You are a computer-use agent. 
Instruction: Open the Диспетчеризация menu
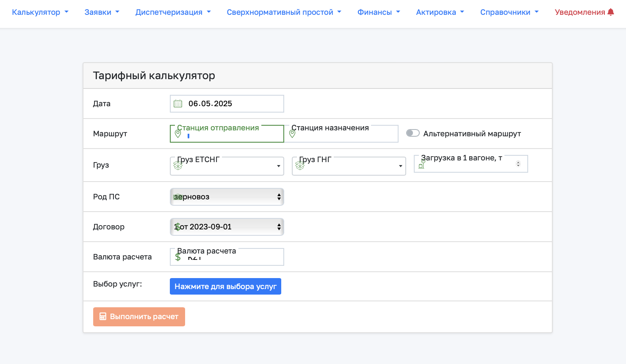(173, 12)
